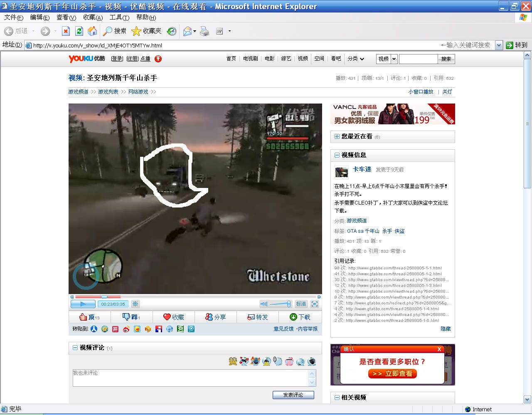Open the 收藏 menu in menu bar

(92, 17)
